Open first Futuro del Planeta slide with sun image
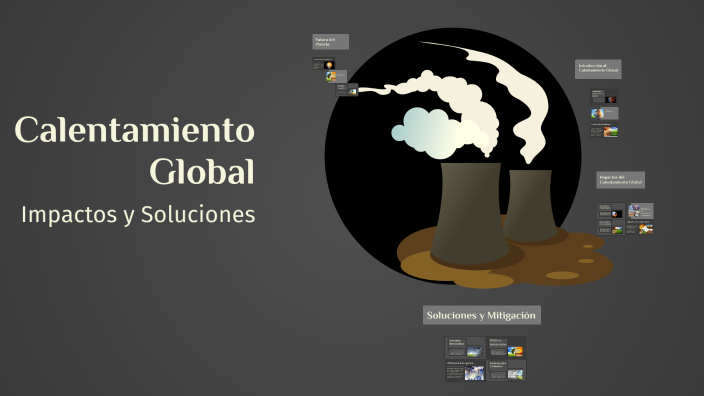This screenshot has width=704, height=396. (x=324, y=63)
